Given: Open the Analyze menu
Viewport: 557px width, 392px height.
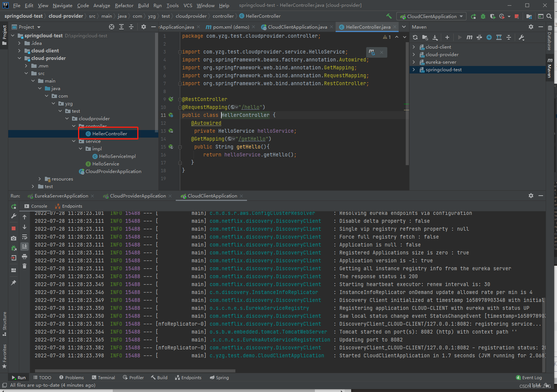Looking at the screenshot, I should (101, 5).
